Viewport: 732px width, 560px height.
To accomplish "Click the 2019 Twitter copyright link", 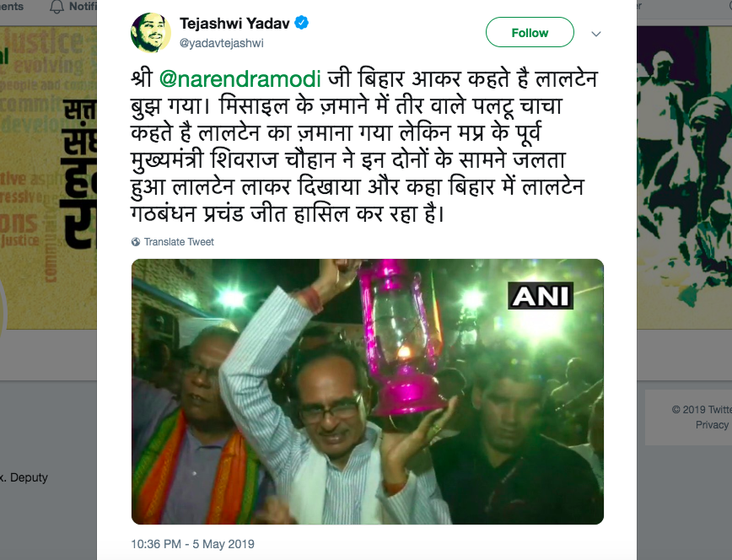I will pos(702,410).
